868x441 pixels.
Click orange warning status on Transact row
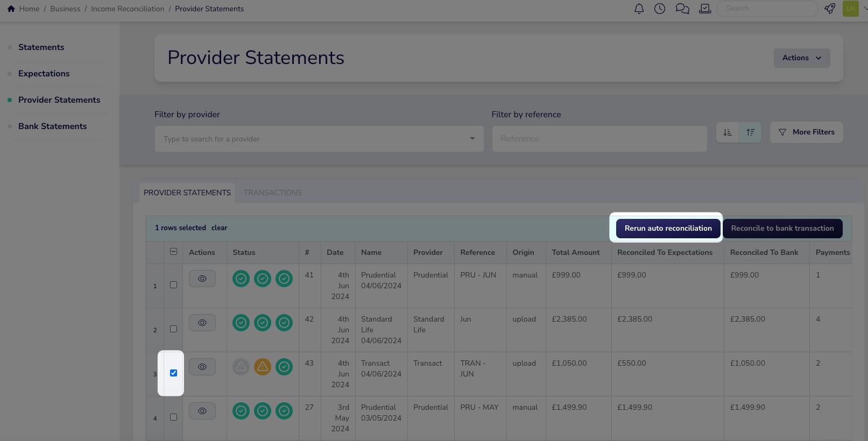coord(263,367)
